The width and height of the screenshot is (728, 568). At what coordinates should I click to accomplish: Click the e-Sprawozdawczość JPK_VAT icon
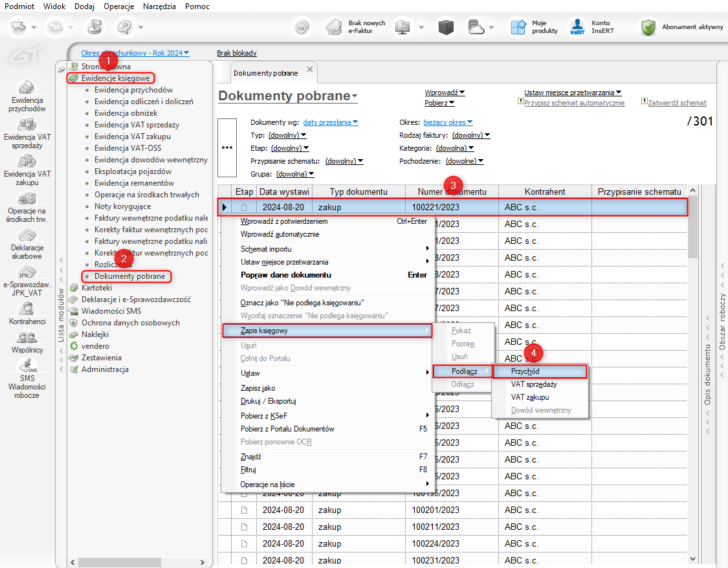(27, 272)
